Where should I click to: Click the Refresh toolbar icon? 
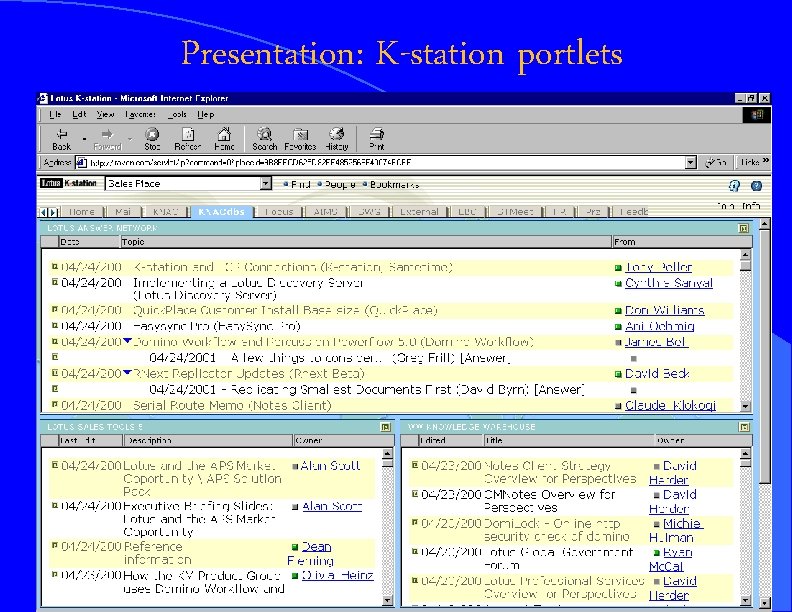point(187,139)
